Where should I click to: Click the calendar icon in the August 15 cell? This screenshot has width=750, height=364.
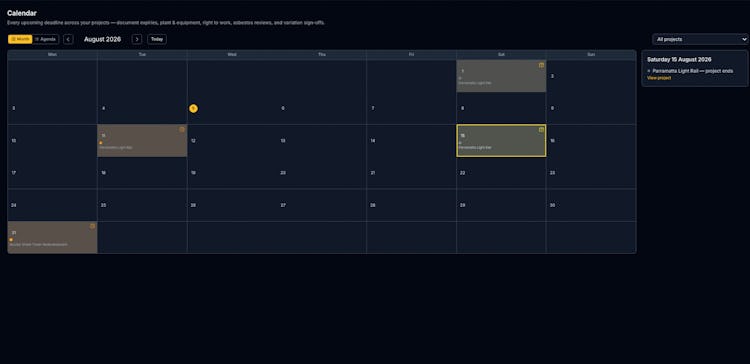[x=541, y=130]
